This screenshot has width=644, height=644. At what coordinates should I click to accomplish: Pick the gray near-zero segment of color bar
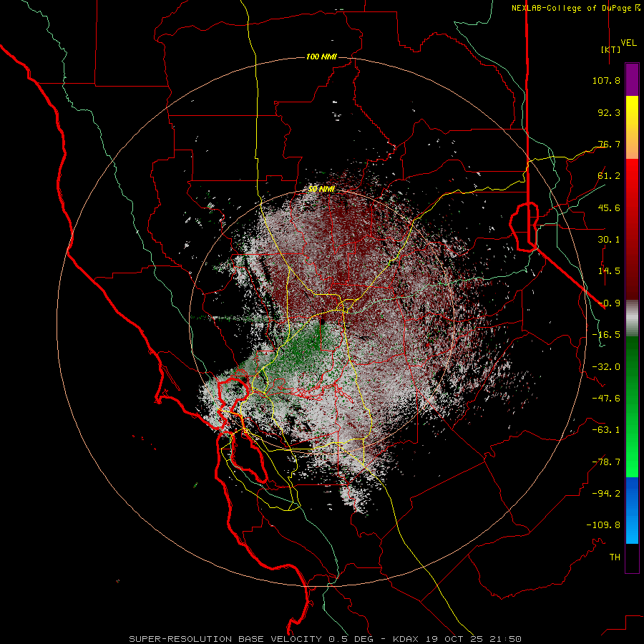pyautogui.click(x=632, y=318)
